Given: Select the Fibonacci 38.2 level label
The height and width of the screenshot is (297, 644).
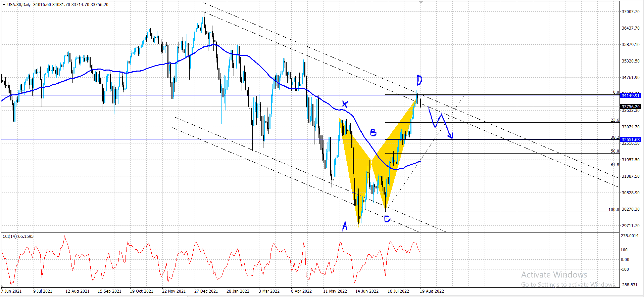Looking at the screenshot, I should [615, 137].
